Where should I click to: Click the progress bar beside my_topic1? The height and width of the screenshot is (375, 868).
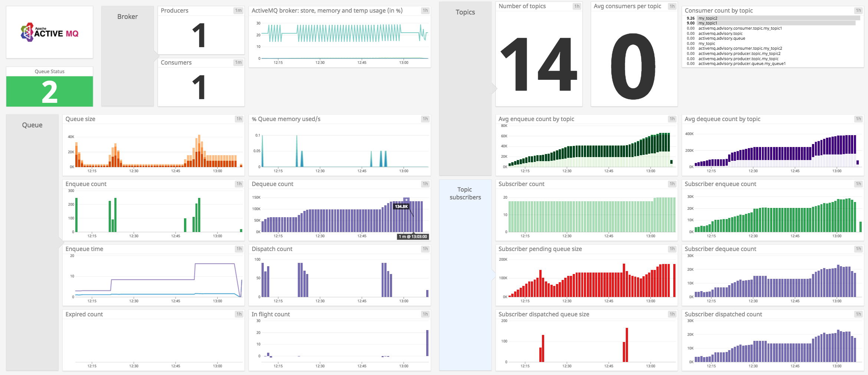click(779, 23)
